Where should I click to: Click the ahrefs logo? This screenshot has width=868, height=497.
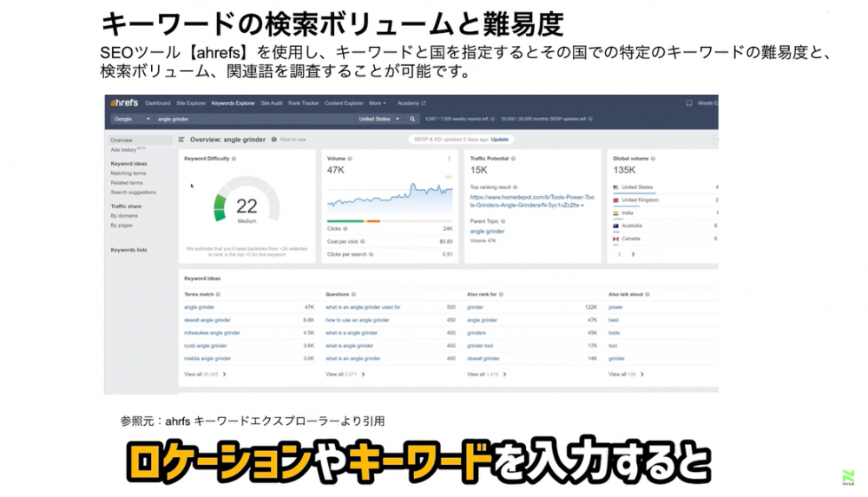(124, 103)
